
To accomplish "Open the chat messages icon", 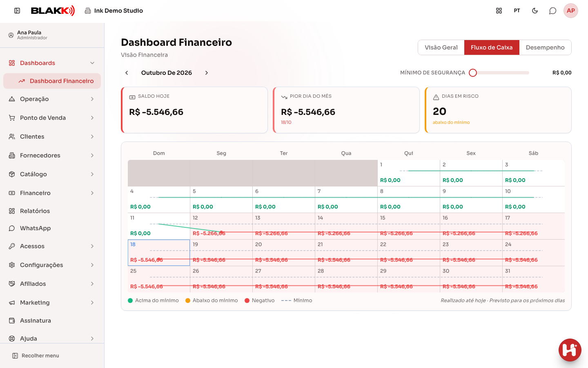I will [553, 11].
